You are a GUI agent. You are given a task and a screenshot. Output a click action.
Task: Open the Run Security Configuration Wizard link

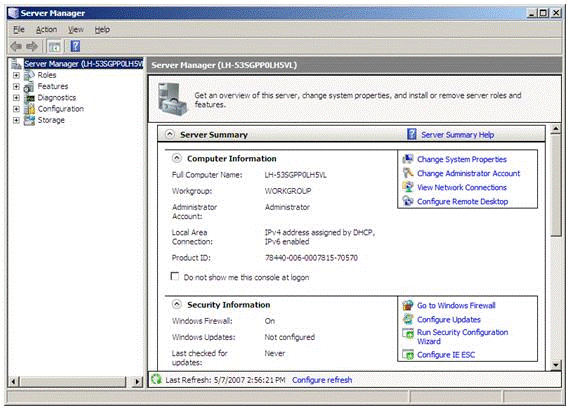(462, 337)
